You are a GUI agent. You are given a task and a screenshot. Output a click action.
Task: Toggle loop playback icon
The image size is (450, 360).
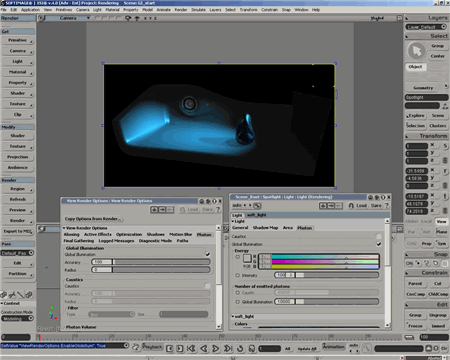tap(240, 348)
